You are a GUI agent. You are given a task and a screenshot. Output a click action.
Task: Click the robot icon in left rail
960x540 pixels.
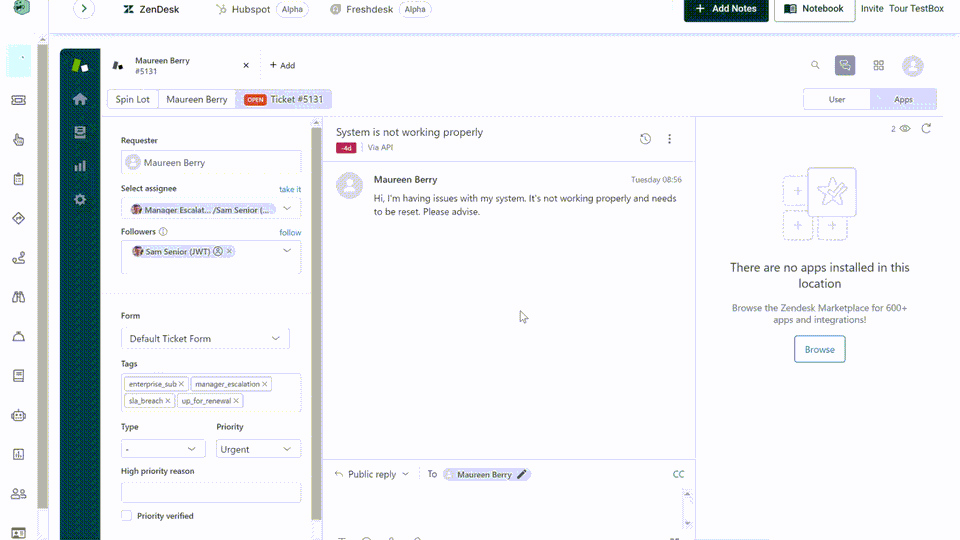pos(18,415)
